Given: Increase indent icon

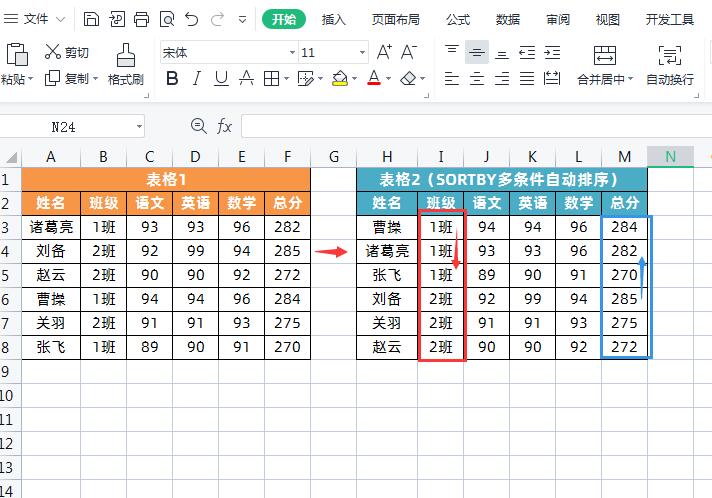Looking at the screenshot, I should pos(552,53).
